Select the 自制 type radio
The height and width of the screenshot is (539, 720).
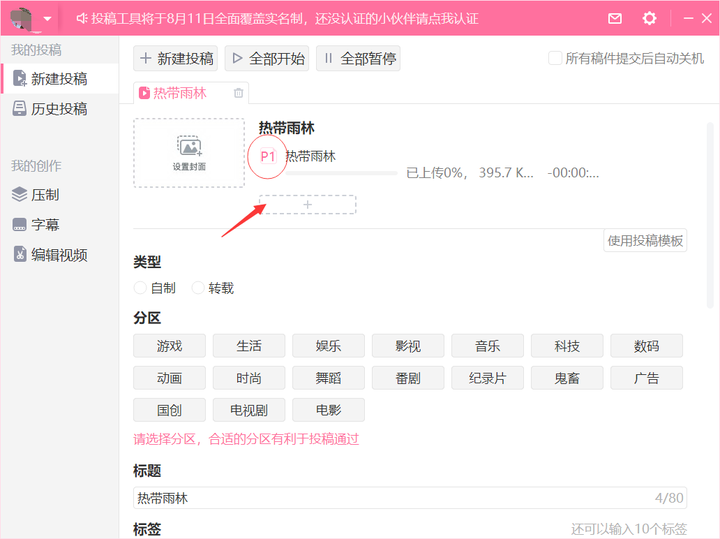pyautogui.click(x=140, y=288)
